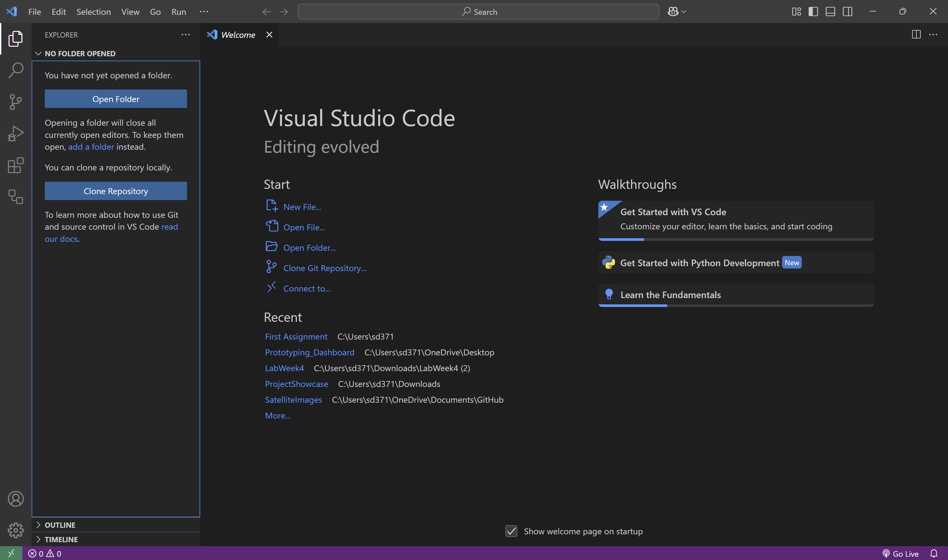Click Connect to... link
948x560 pixels.
pos(307,288)
